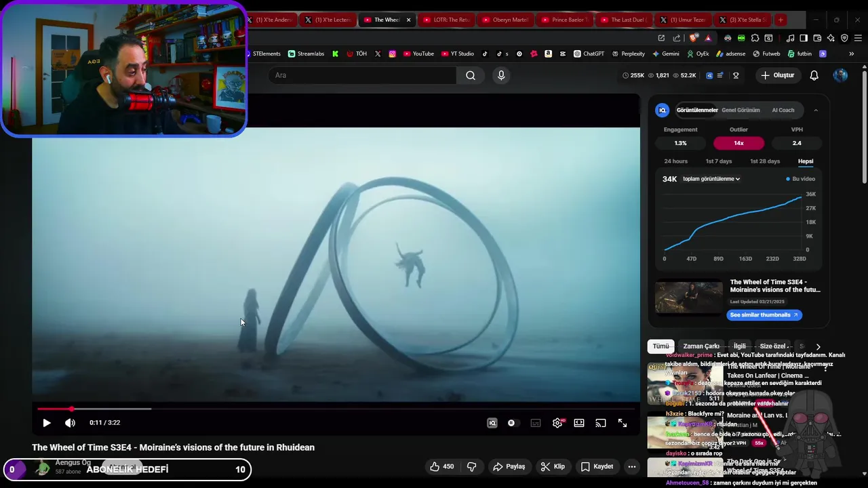
Task: Switch to LOTR: The Retu browser tab
Action: [446, 20]
